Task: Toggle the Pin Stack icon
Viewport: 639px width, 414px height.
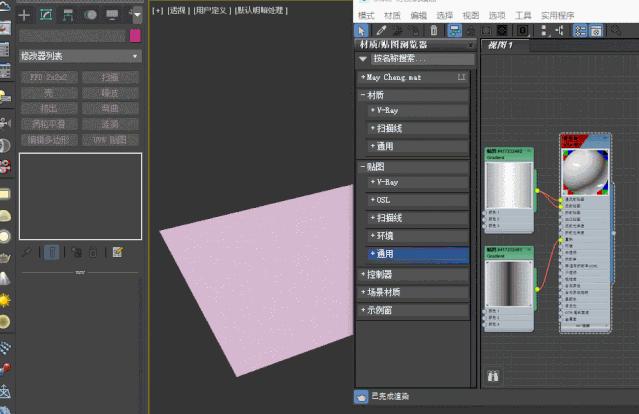Action: click(26, 253)
